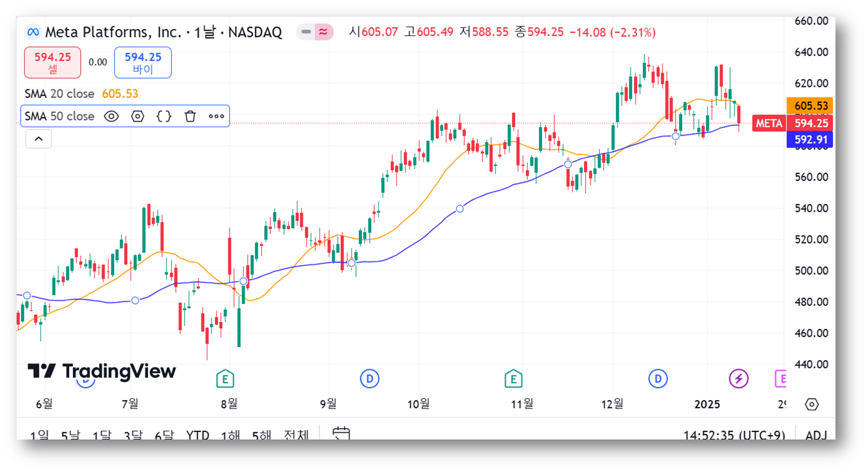Viewport: 868px width, 472px height.
Task: Open SMA 50 settings hexagon icon
Action: (x=138, y=116)
